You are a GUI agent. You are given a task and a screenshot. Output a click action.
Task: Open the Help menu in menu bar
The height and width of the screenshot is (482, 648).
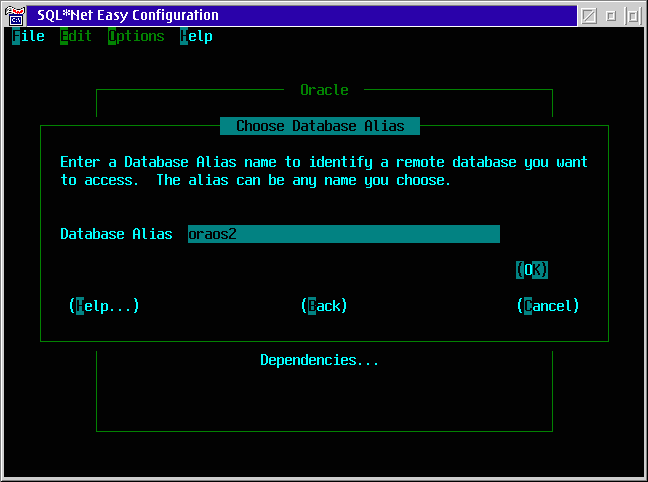[196, 36]
